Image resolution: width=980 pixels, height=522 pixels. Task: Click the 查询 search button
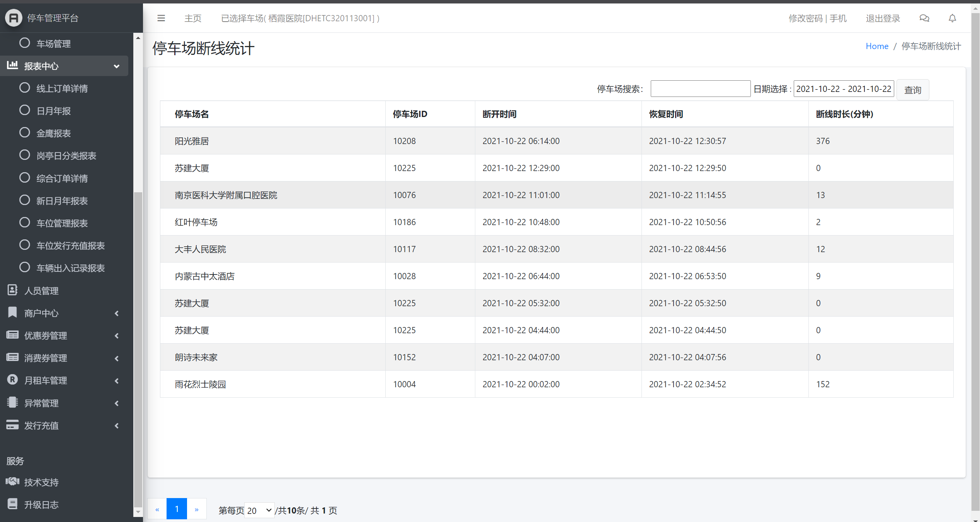[912, 90]
